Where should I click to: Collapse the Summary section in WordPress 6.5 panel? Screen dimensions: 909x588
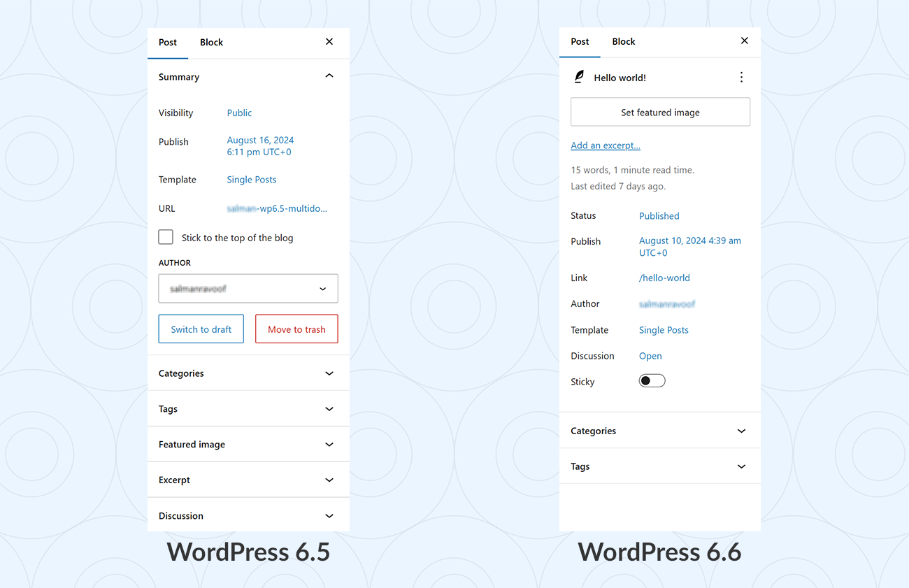(x=248, y=76)
